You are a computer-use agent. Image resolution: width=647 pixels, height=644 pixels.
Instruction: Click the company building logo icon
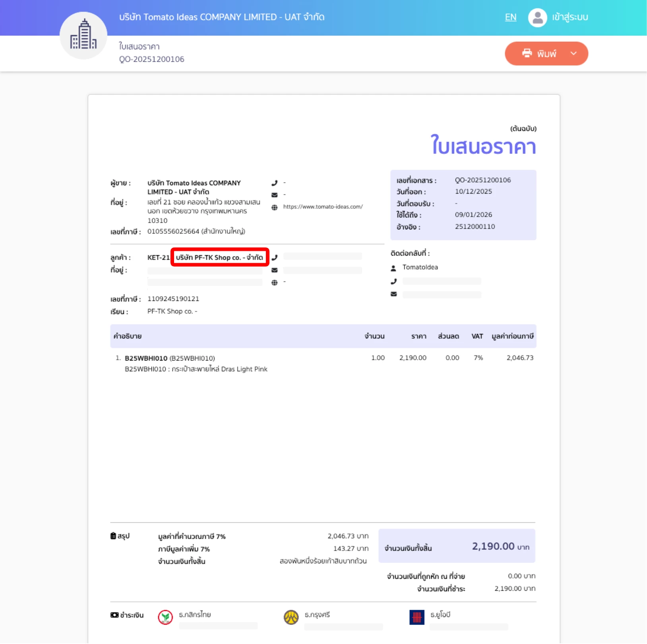[83, 35]
